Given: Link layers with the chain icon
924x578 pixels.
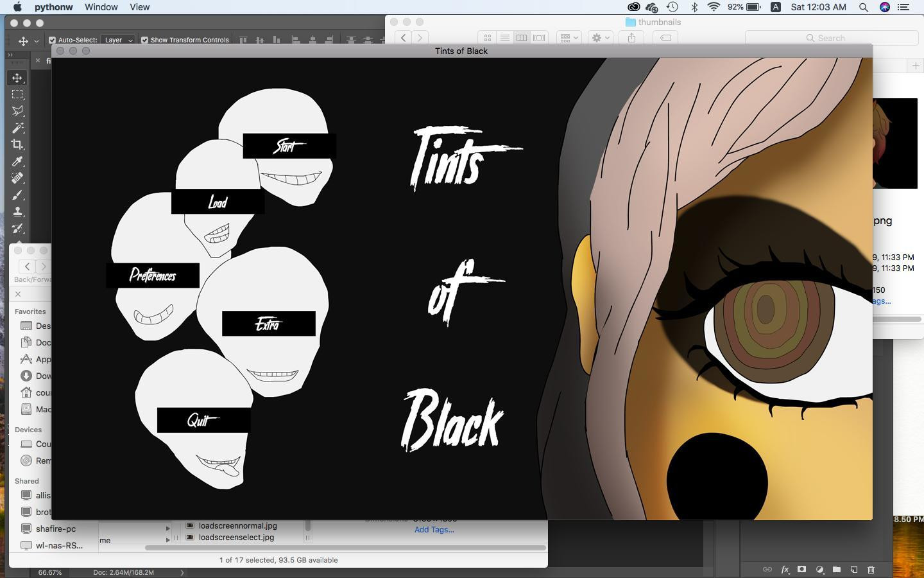Looking at the screenshot, I should (x=767, y=570).
